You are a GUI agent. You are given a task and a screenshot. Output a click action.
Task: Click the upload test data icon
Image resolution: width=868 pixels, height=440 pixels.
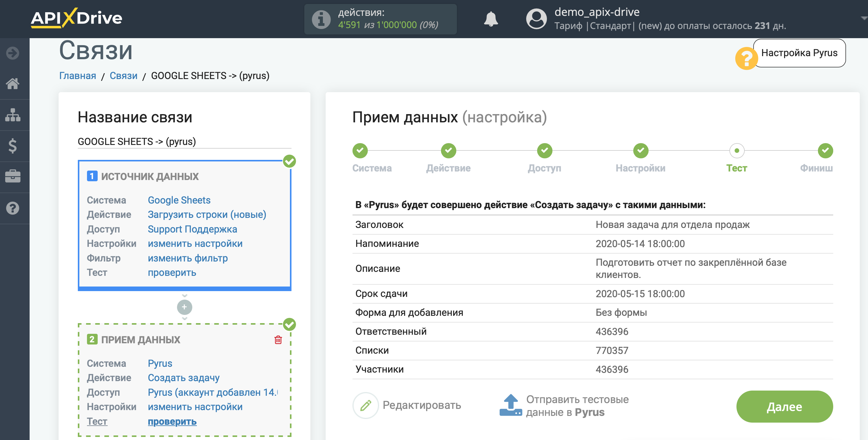tap(511, 405)
